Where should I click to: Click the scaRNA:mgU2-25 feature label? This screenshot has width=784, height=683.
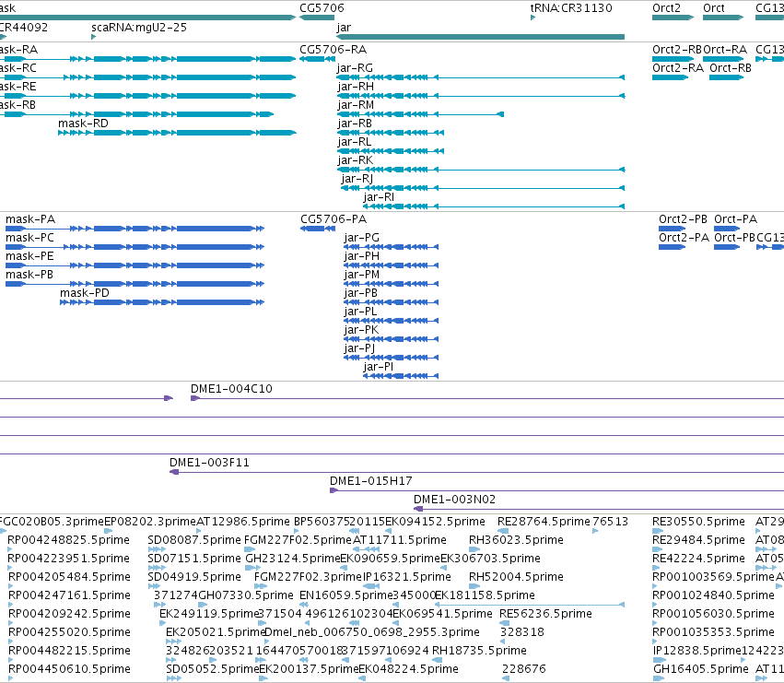139,28
